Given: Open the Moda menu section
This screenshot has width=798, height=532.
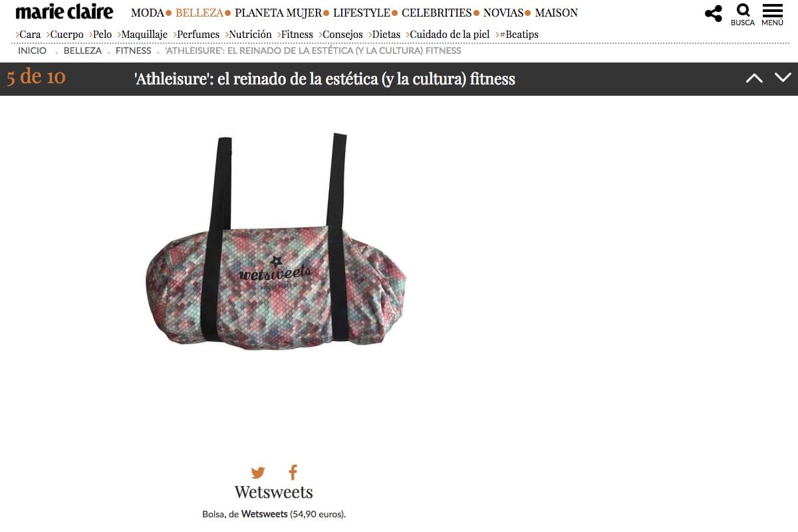Looking at the screenshot, I should click(148, 13).
